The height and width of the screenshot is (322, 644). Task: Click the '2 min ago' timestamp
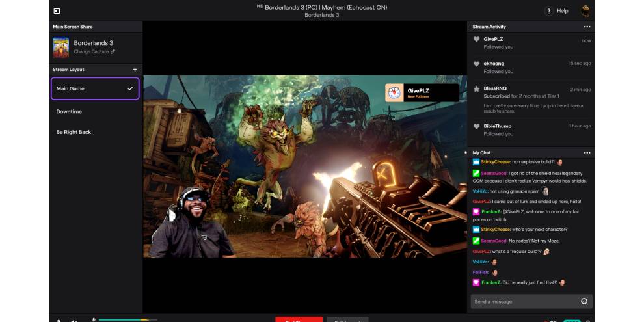click(580, 90)
